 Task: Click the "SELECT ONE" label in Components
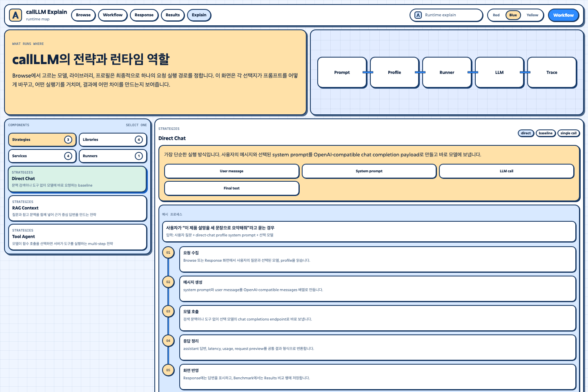click(136, 125)
